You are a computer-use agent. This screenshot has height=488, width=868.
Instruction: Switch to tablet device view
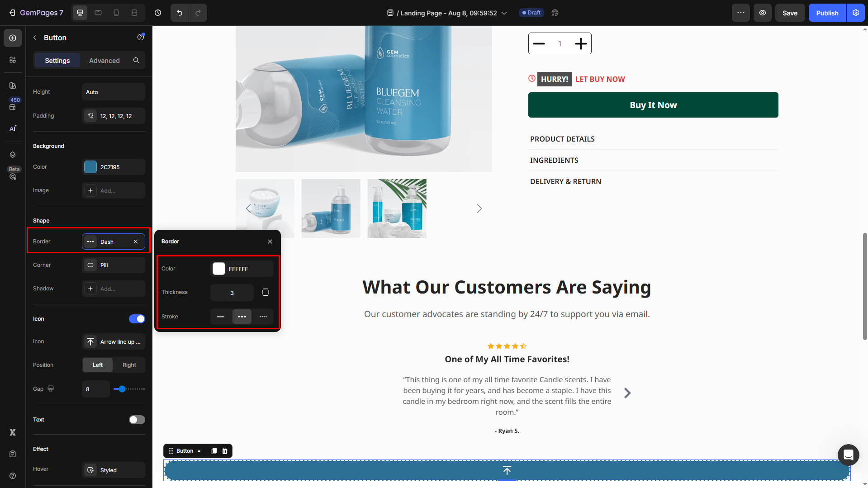pos(98,13)
